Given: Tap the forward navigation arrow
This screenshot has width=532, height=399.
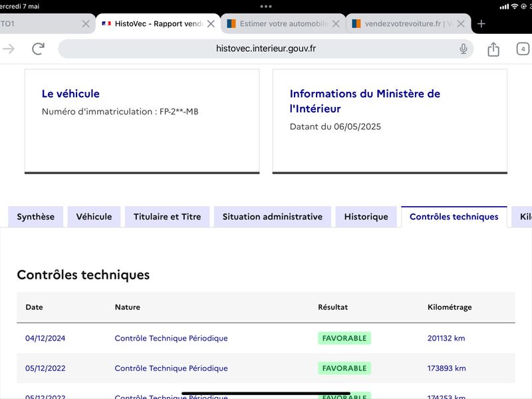Looking at the screenshot, I should pos(9,49).
